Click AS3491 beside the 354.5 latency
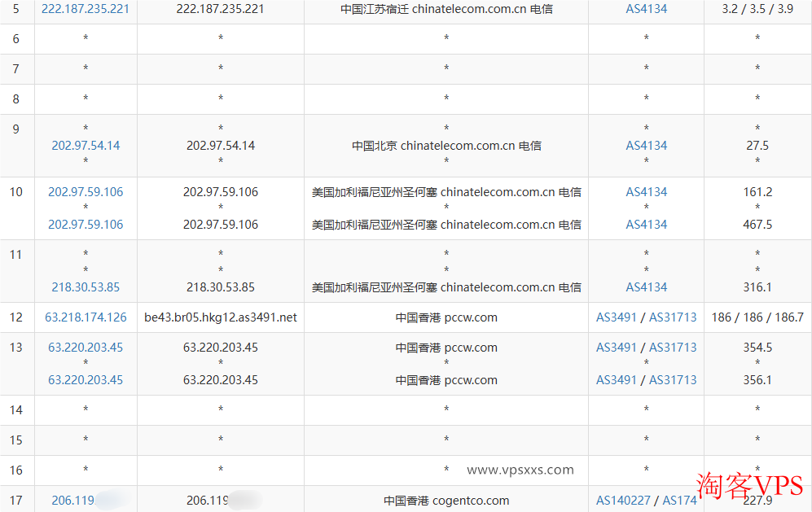Viewport: 812px width, 512px height. 616,348
